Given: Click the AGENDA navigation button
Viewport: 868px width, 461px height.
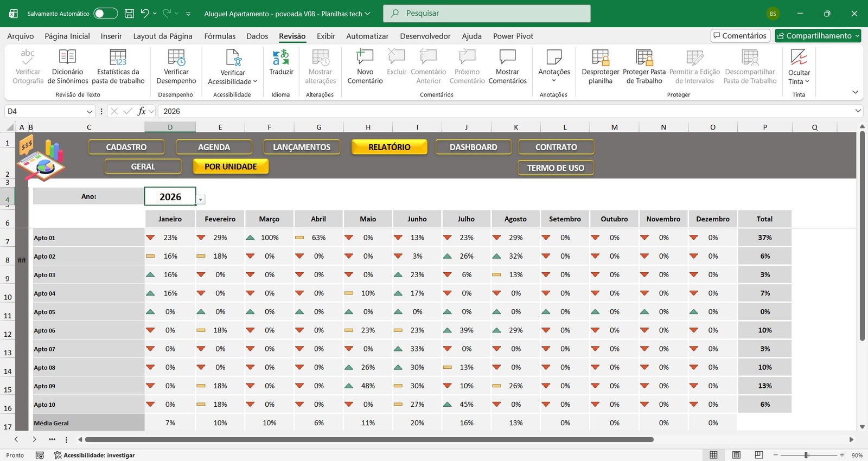Looking at the screenshot, I should tap(214, 147).
